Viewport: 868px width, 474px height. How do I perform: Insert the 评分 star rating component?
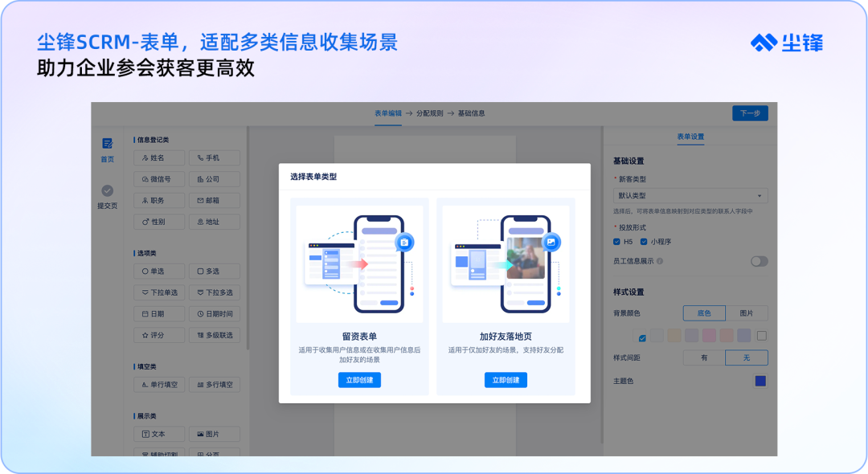click(x=159, y=335)
